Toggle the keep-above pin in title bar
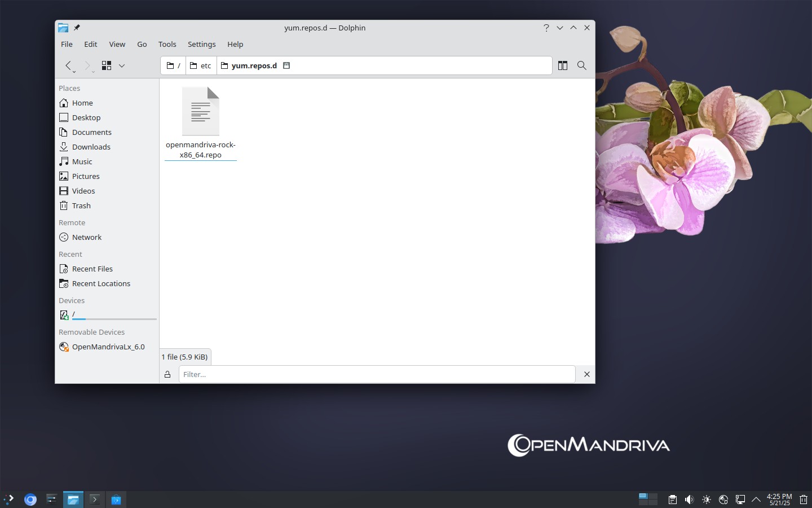Screen dimensions: 812x508 (77, 28)
